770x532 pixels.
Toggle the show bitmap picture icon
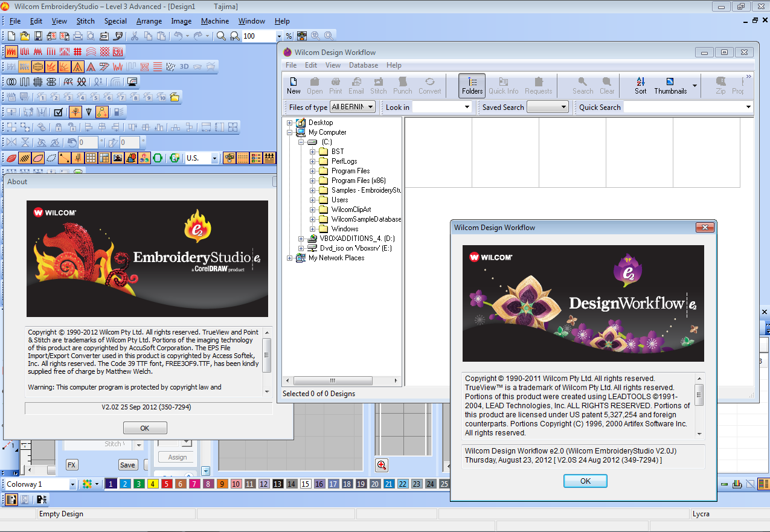(118, 158)
